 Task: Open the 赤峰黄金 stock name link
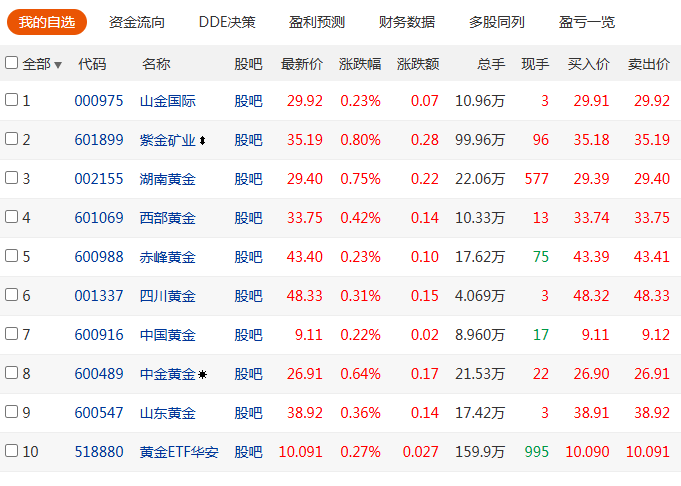click(x=168, y=257)
